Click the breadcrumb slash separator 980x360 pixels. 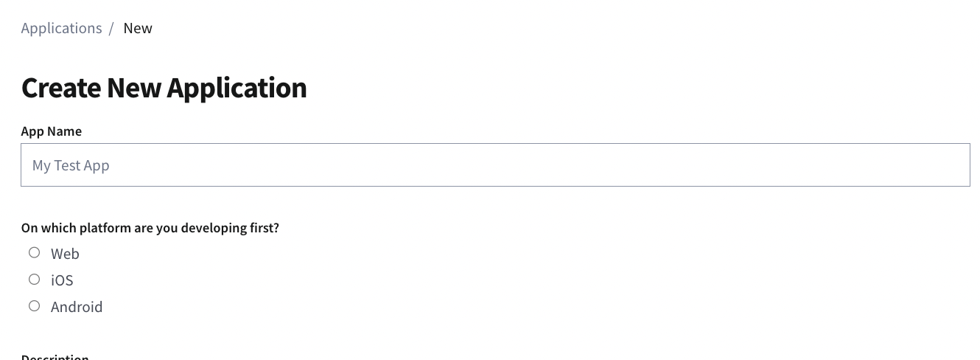pyautogui.click(x=111, y=28)
